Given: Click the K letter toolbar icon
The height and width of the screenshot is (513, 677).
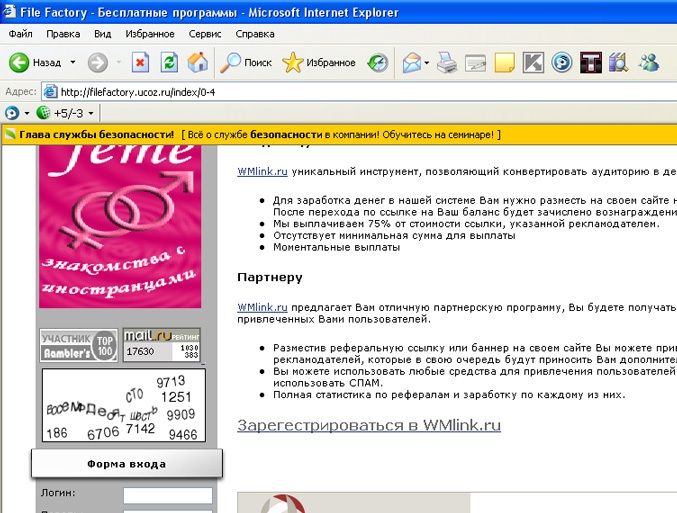Looking at the screenshot, I should [x=533, y=63].
